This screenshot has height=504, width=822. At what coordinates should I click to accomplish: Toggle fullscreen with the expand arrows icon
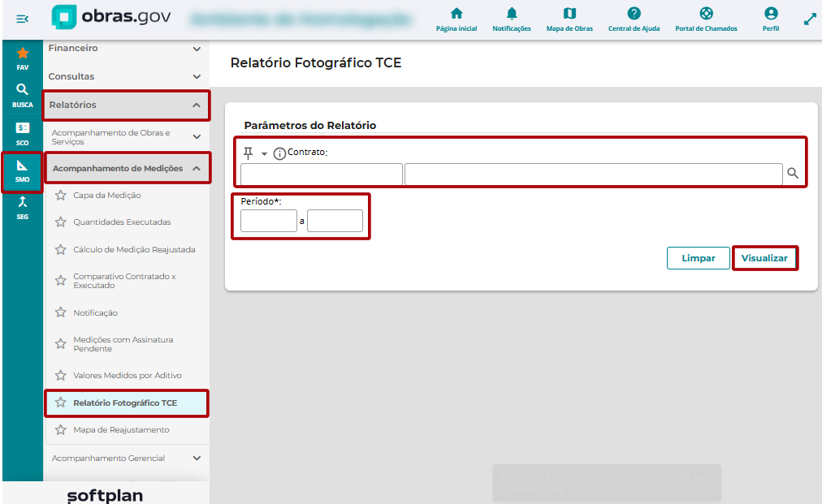click(x=810, y=19)
